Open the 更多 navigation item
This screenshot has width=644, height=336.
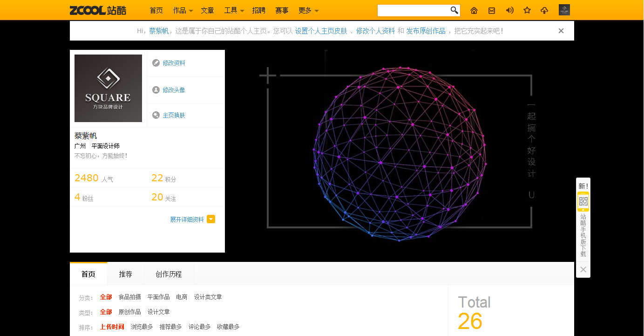(305, 10)
